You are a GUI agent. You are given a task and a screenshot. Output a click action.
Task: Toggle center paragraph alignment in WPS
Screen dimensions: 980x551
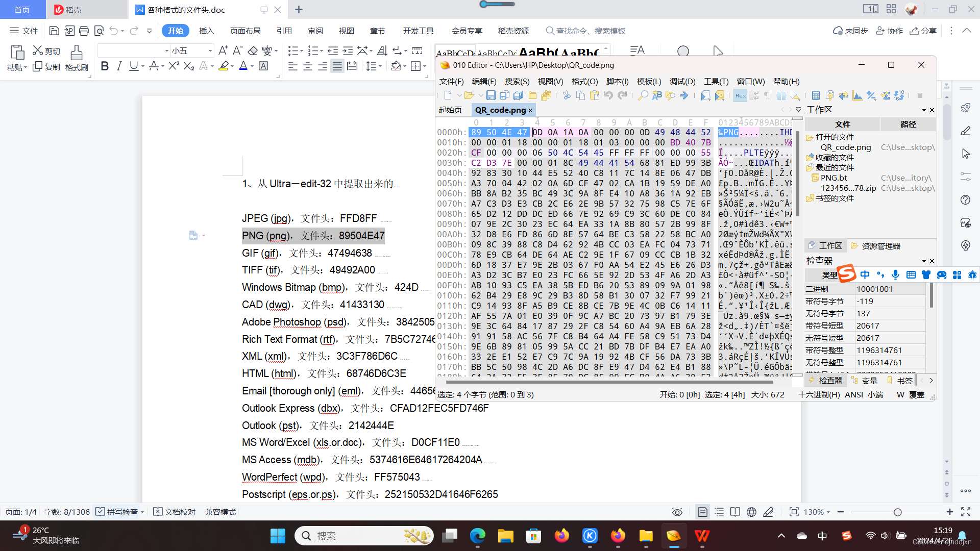(308, 66)
